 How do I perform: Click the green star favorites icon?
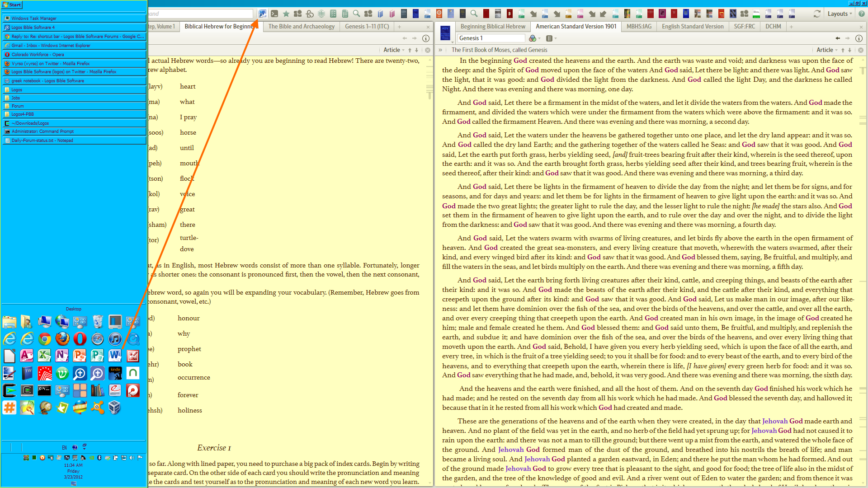pos(286,14)
